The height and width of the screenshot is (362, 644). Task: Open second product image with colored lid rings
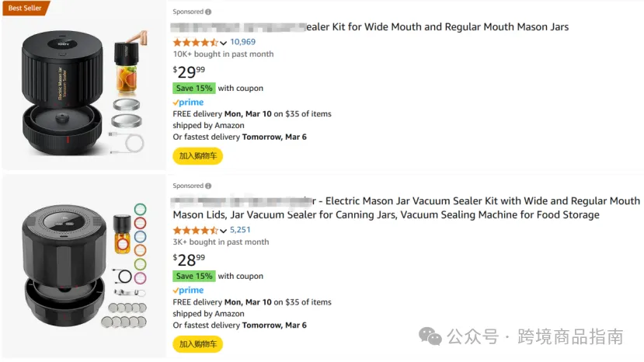click(84, 266)
